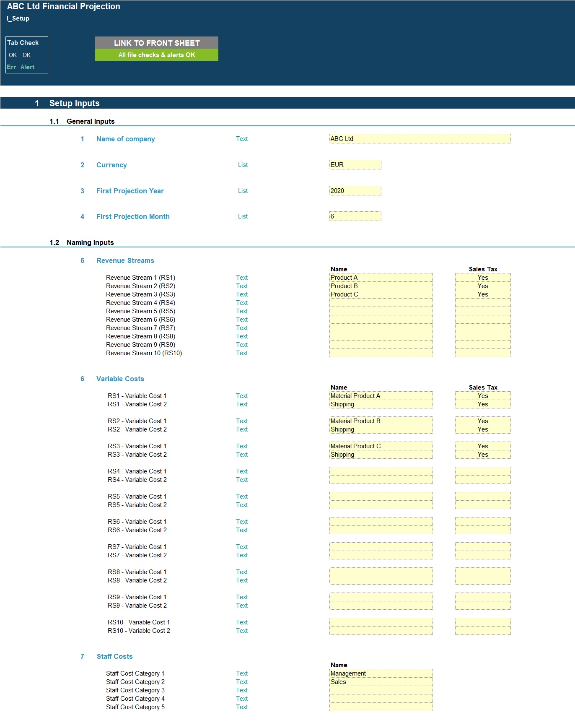Click the 'Alert' label in Tab Check box
The width and height of the screenshot is (575, 728).
click(28, 67)
